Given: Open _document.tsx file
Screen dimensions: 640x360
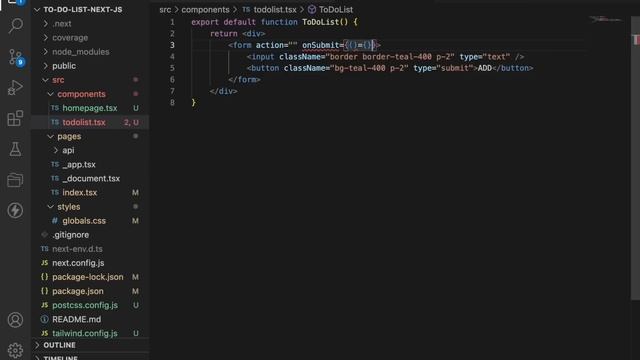Looking at the screenshot, I should pyautogui.click(x=90, y=178).
